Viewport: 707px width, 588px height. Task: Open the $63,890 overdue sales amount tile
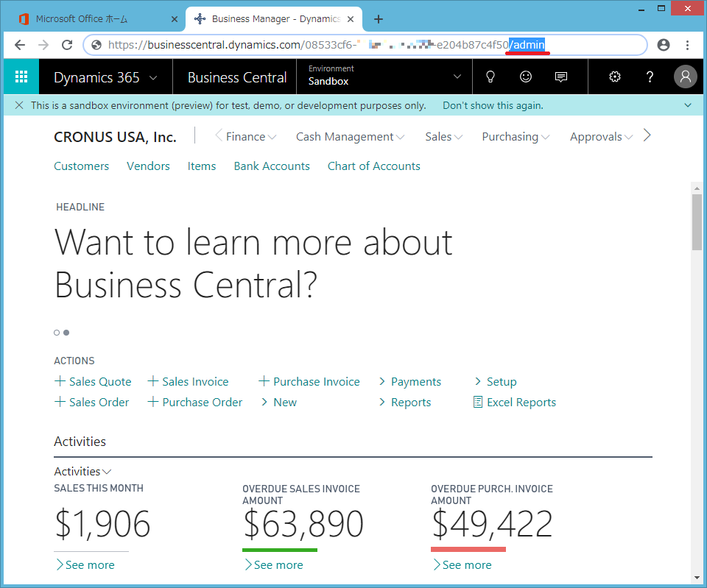click(x=303, y=523)
